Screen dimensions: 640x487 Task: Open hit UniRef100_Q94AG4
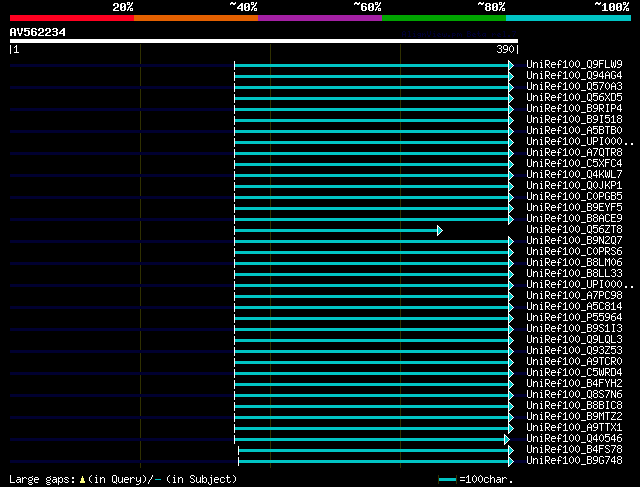574,76
